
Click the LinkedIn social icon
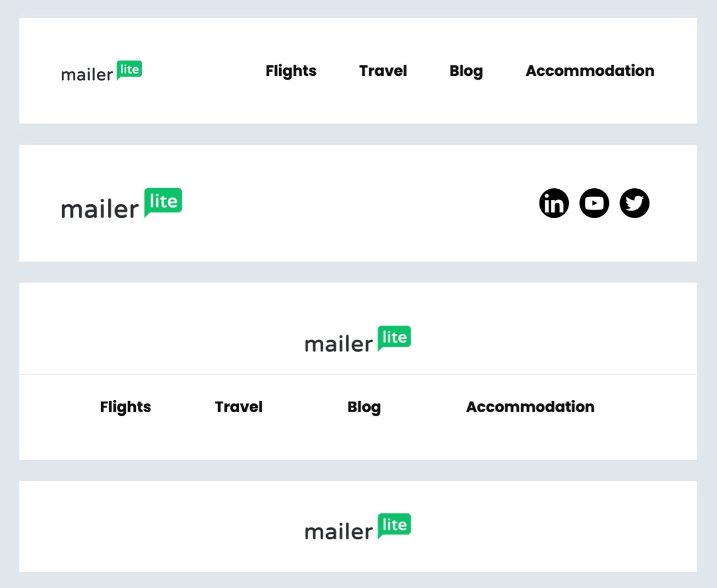pos(554,203)
